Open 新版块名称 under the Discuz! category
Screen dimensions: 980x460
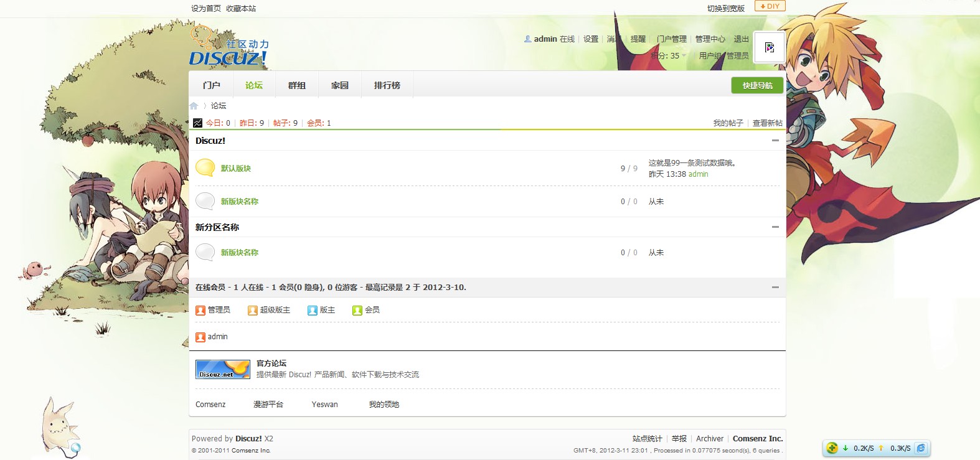point(240,202)
